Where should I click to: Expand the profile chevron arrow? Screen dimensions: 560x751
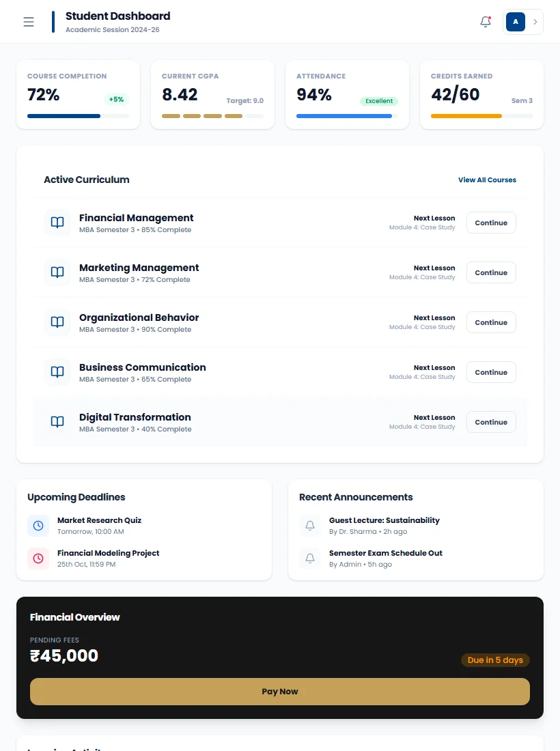pyautogui.click(x=535, y=22)
